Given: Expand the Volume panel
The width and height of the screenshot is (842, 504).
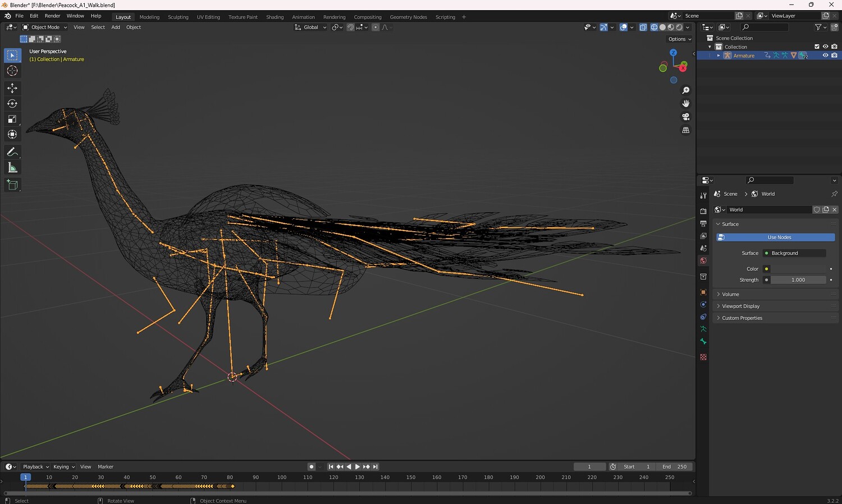Looking at the screenshot, I should pos(730,294).
